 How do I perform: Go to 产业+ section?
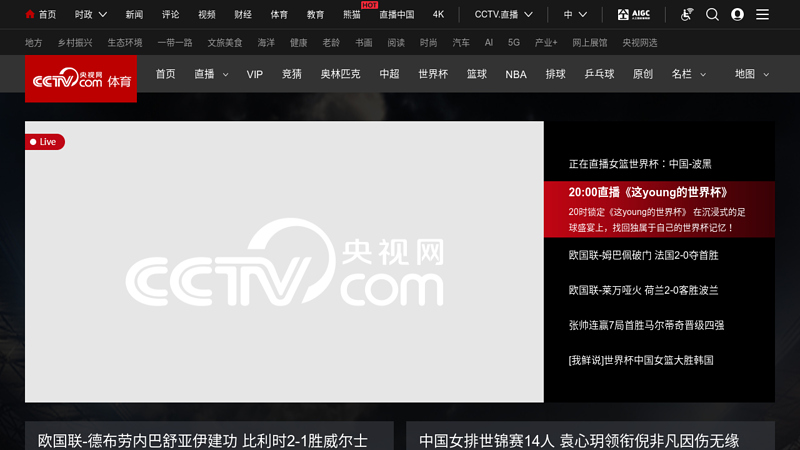(x=546, y=43)
